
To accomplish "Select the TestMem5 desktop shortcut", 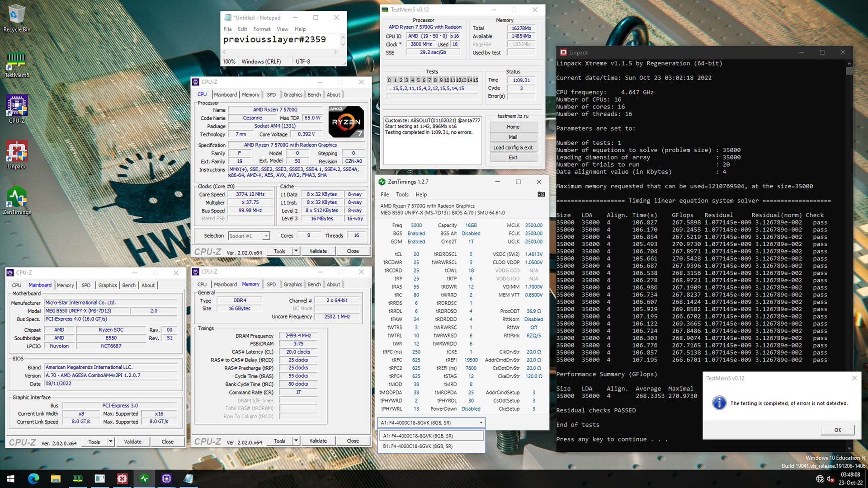I will (17, 65).
